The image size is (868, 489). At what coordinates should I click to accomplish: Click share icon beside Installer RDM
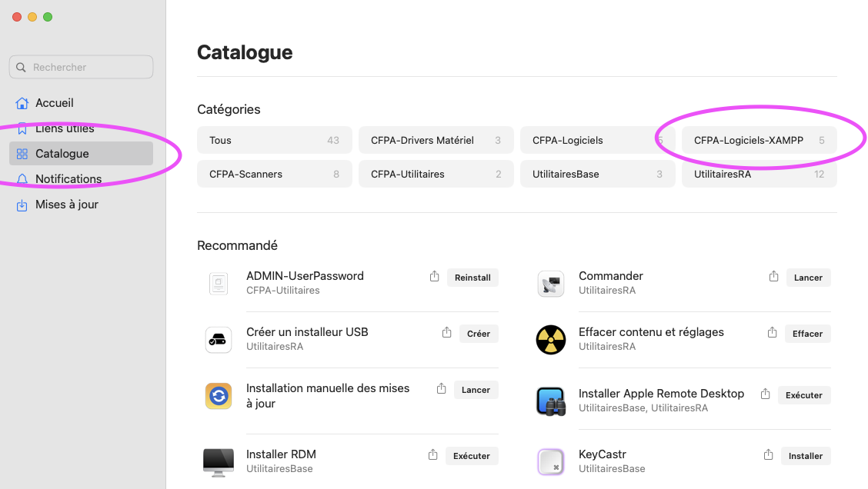point(432,455)
